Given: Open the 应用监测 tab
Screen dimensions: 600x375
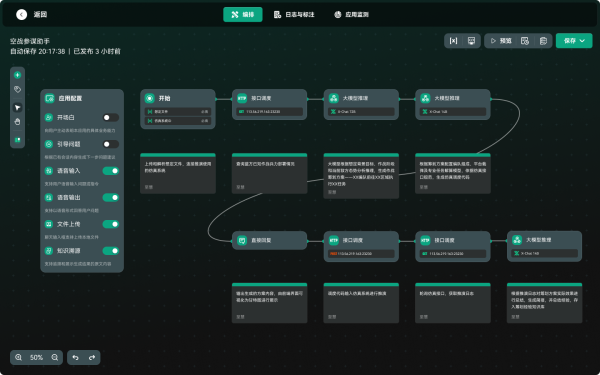Looking at the screenshot, I should (351, 15).
